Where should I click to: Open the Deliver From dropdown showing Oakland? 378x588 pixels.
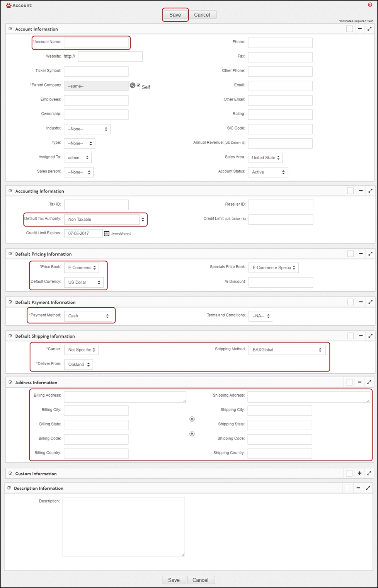click(x=78, y=365)
